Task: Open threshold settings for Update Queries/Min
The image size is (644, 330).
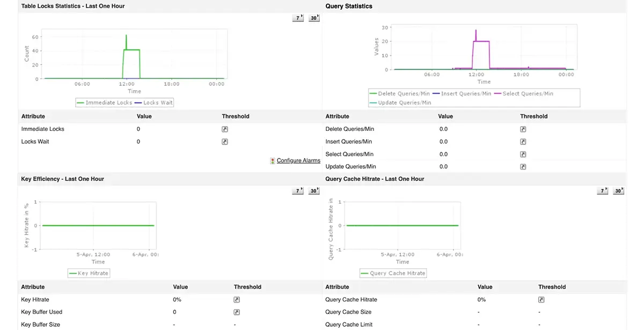Action: [523, 166]
